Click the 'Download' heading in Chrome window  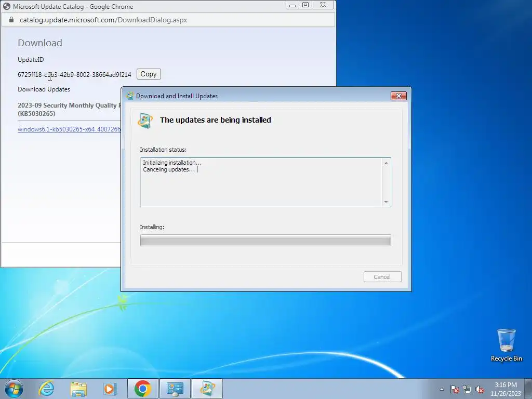[40, 43]
